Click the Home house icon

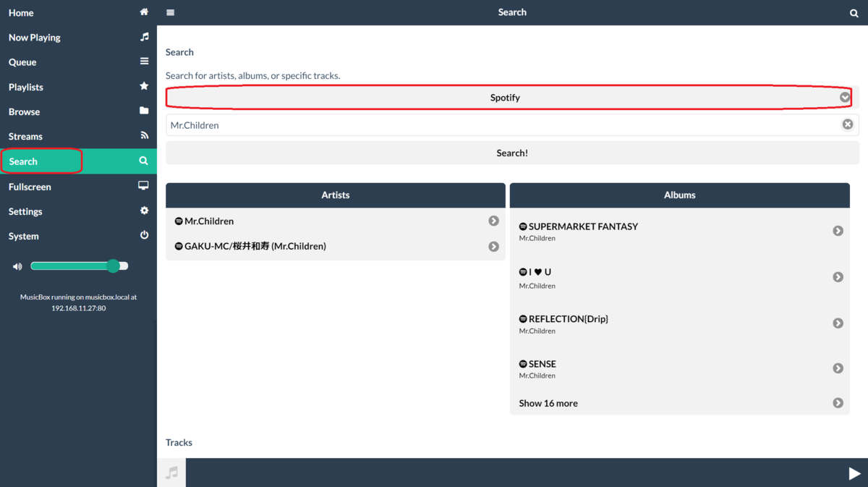tap(144, 12)
